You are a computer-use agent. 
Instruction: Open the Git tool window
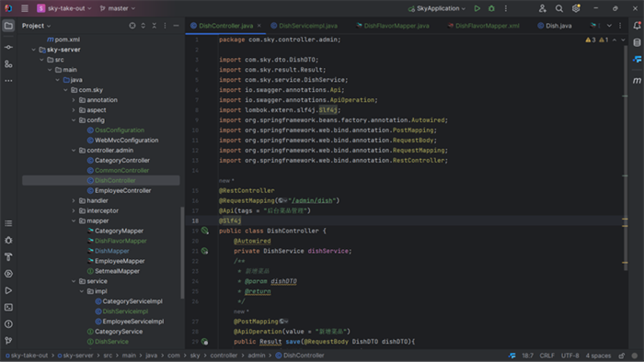8,340
